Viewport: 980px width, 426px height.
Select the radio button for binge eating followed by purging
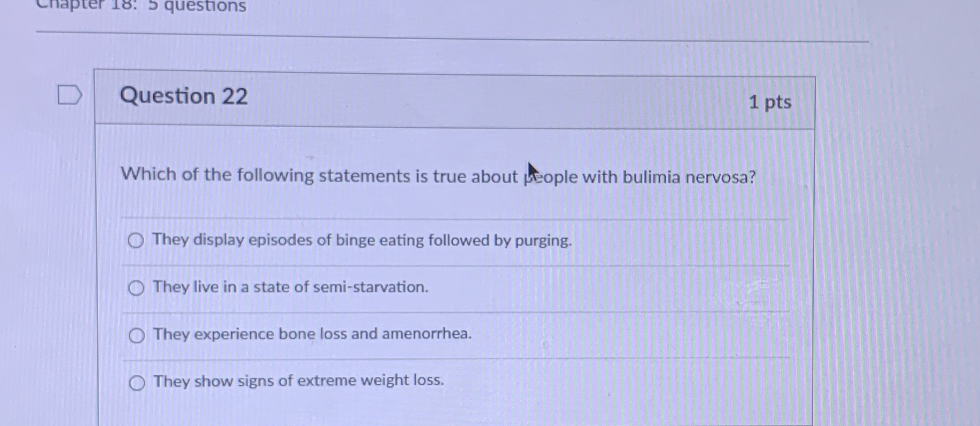(x=135, y=241)
